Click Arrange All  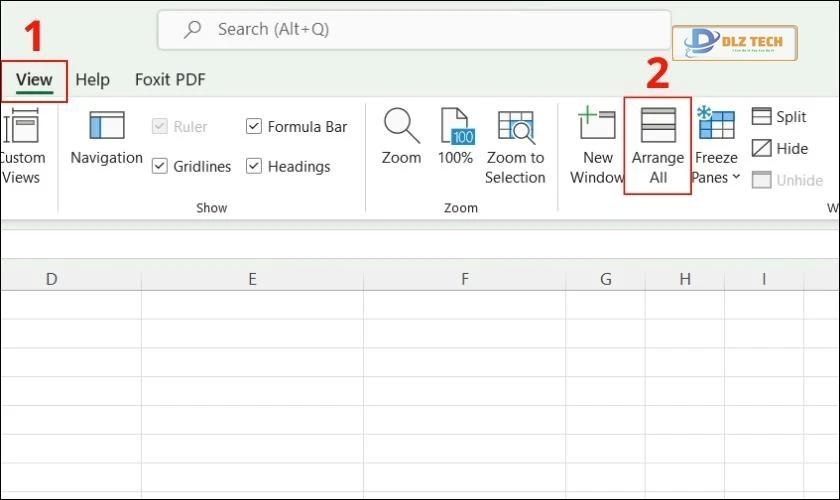click(658, 146)
